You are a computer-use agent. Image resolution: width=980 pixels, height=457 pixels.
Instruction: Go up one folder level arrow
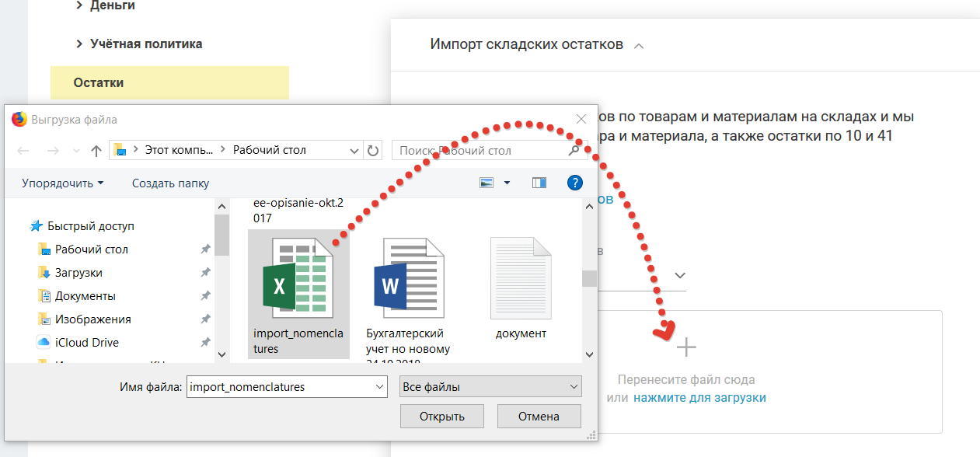point(96,151)
